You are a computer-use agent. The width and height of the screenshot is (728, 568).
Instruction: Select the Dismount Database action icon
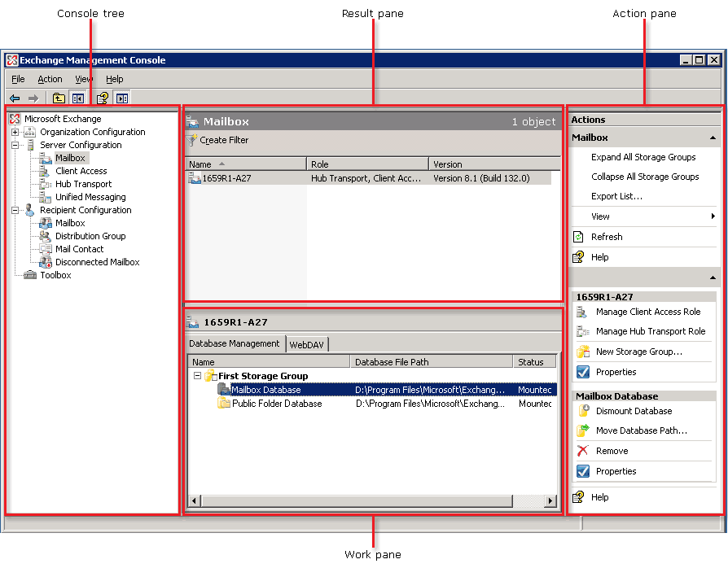[x=583, y=411]
